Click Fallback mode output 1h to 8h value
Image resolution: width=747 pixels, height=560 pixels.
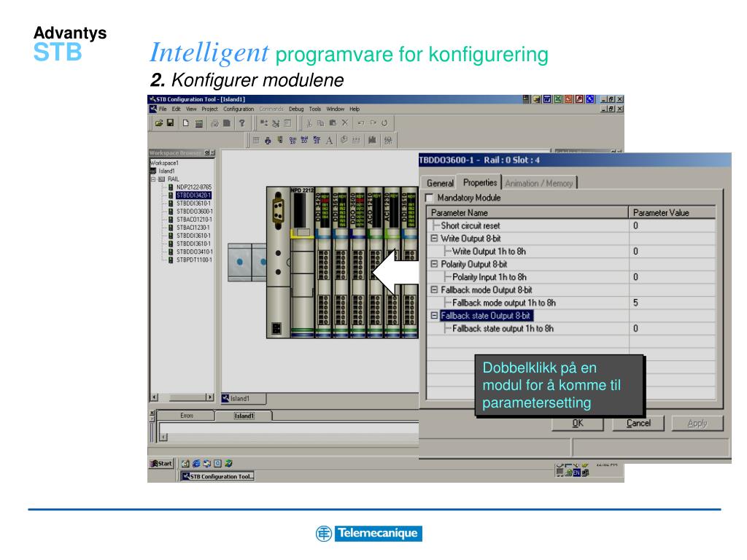(672, 303)
